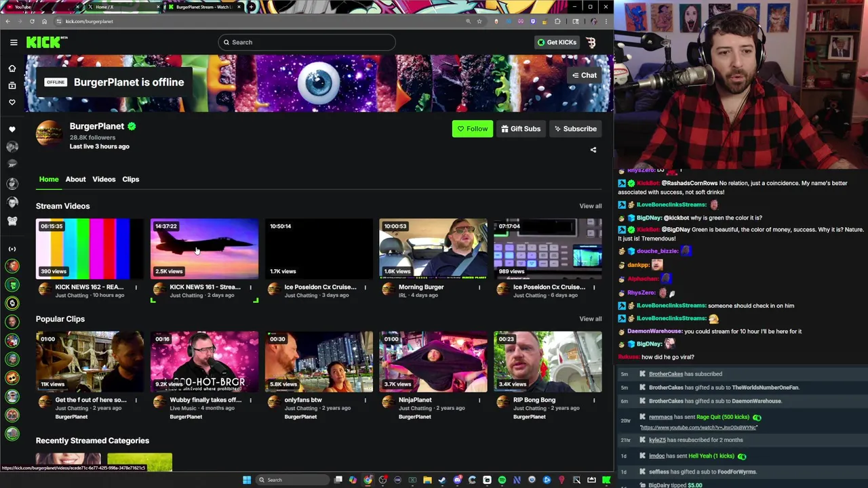Click Live Music under the Wubby clip
The height and width of the screenshot is (488, 868).
pyautogui.click(x=183, y=408)
